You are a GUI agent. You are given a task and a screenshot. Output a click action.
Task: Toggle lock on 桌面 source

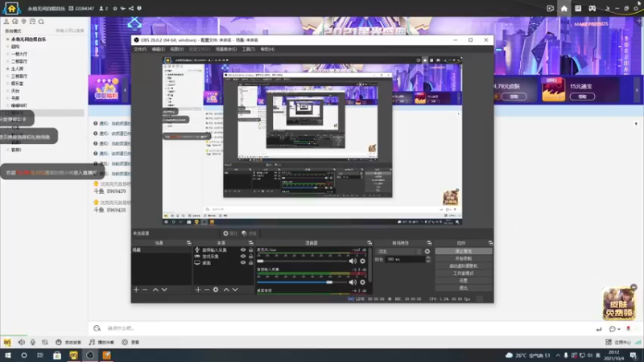[x=250, y=263]
